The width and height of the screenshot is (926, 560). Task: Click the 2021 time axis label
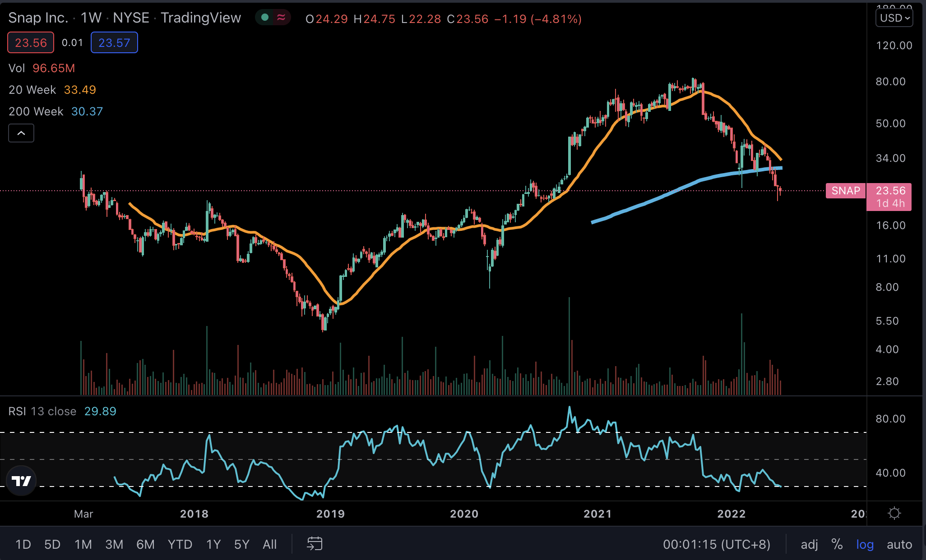[x=597, y=514]
